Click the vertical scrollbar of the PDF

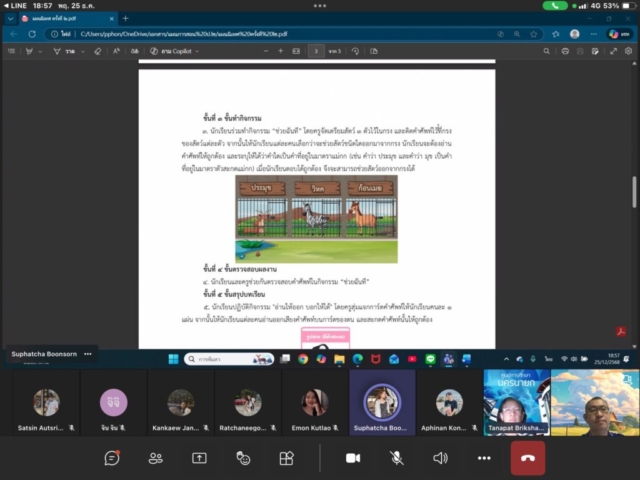pyautogui.click(x=634, y=190)
